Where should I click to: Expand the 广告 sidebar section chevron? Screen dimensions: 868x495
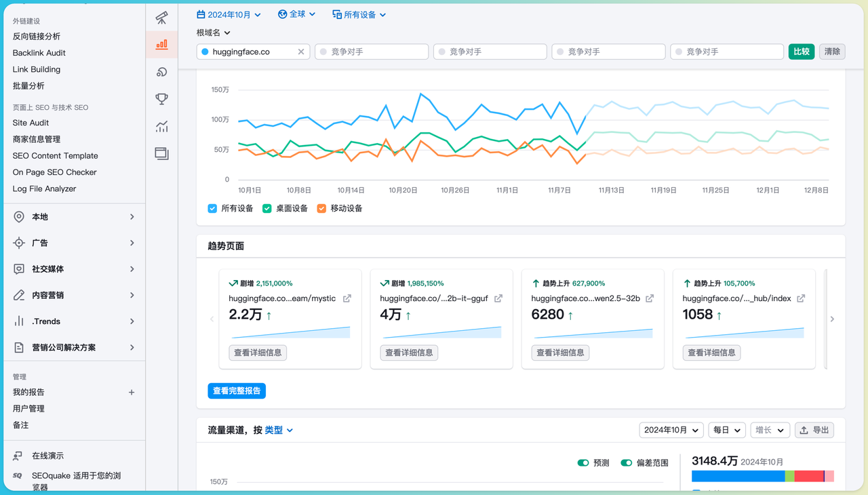(x=132, y=243)
